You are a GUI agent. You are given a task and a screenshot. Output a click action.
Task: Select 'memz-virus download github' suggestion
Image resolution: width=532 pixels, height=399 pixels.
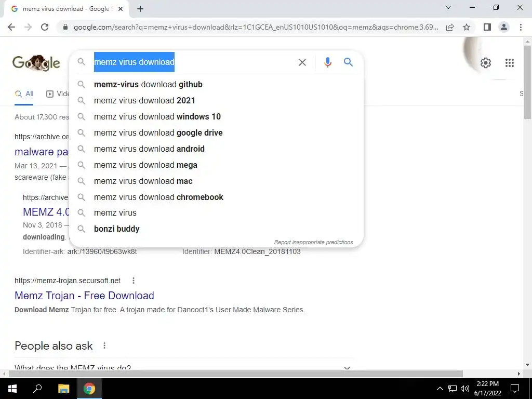tap(148, 85)
